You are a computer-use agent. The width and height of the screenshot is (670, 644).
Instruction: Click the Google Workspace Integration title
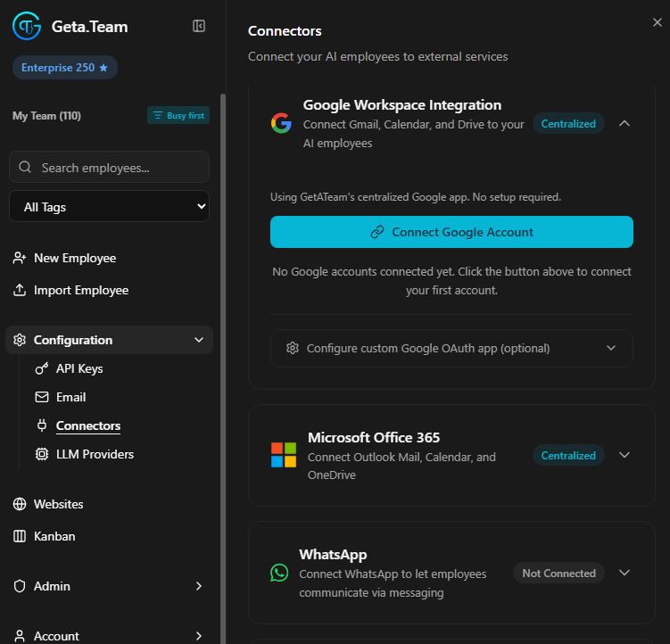pos(402,105)
